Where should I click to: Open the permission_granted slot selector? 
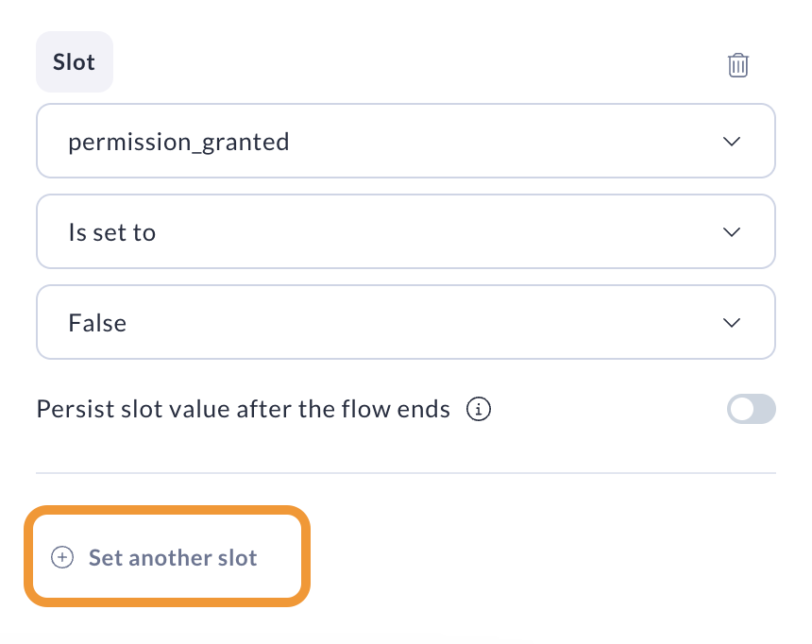(406, 141)
